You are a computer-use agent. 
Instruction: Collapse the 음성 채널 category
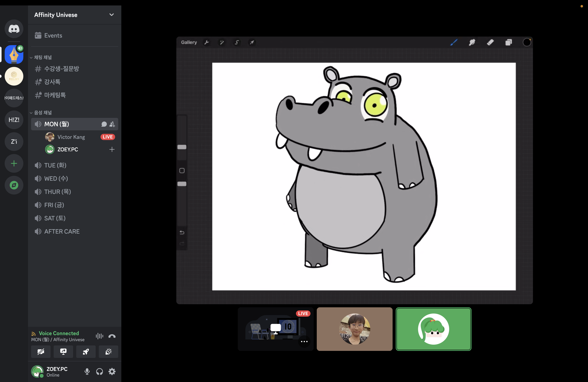pos(43,113)
